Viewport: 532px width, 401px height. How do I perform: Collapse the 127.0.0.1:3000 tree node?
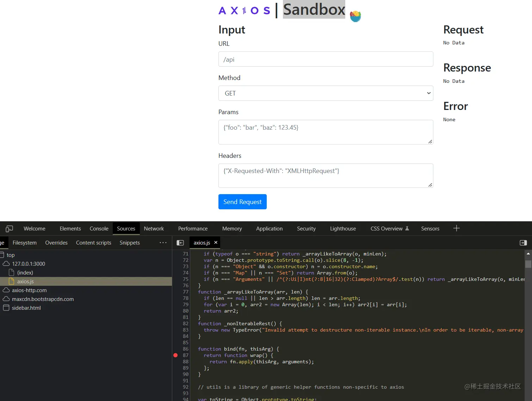(x=29, y=264)
